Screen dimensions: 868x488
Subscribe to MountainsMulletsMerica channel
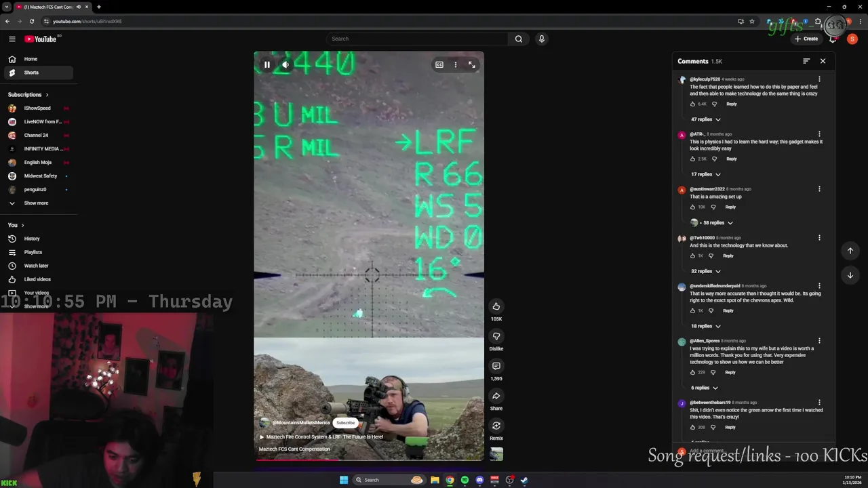[345, 423]
